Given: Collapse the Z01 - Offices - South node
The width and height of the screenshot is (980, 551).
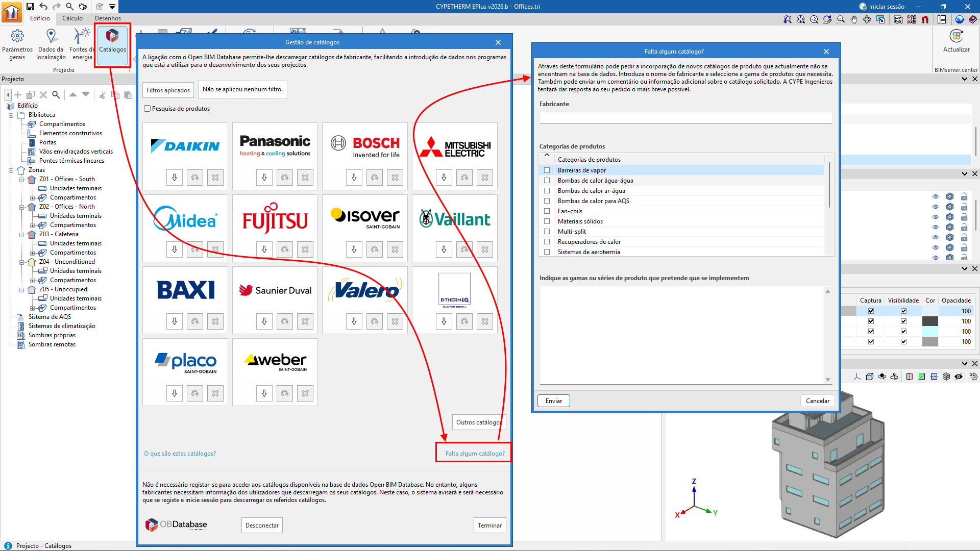Looking at the screenshot, I should [21, 180].
